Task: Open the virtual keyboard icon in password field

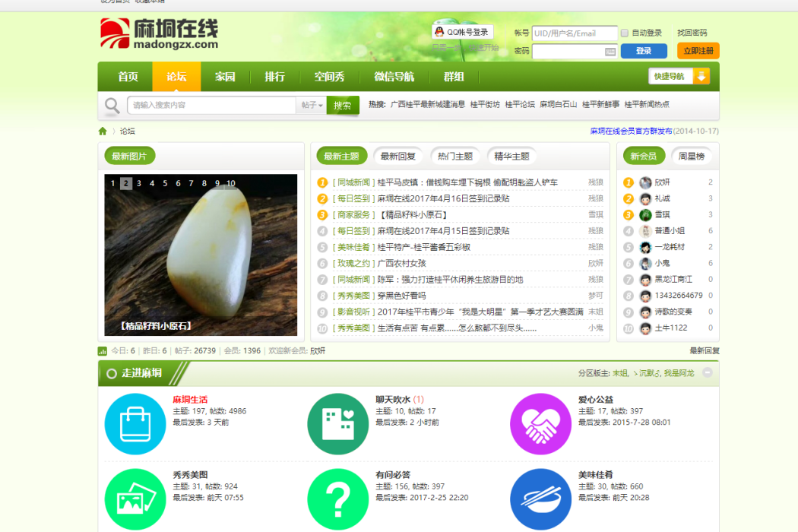Action: click(610, 52)
